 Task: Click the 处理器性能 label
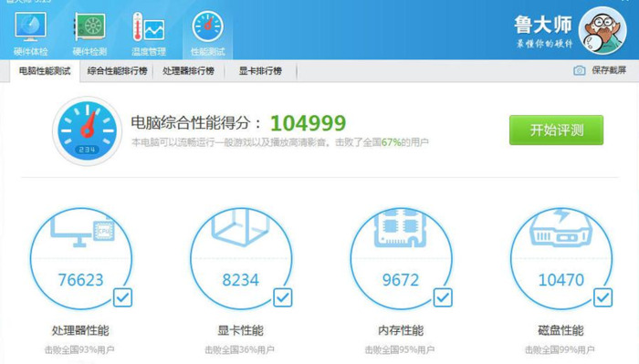coord(80,330)
